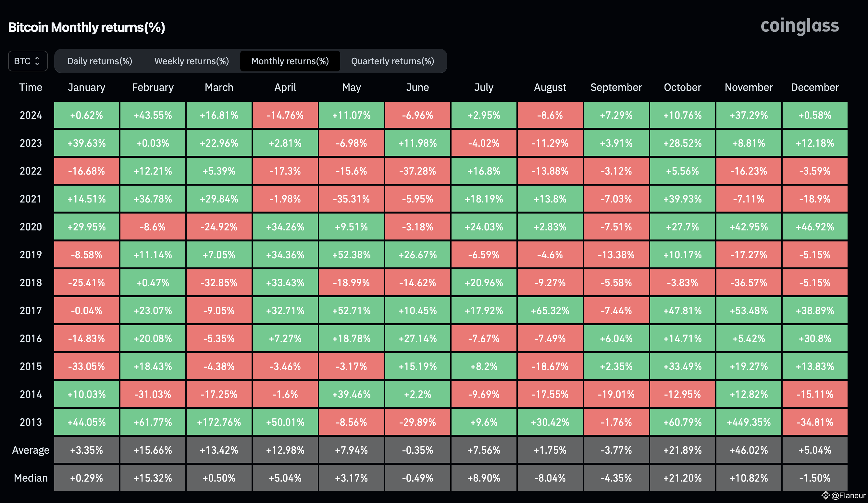This screenshot has height=503, width=868.
Task: Click the Bitcoin Monthly returns(%) title
Action: click(86, 27)
